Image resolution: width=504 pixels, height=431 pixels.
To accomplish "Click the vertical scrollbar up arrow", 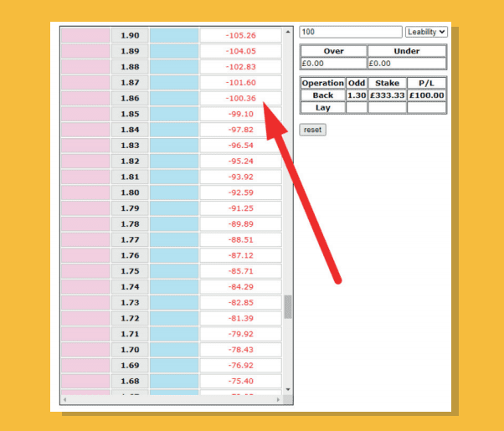I will 288,32.
